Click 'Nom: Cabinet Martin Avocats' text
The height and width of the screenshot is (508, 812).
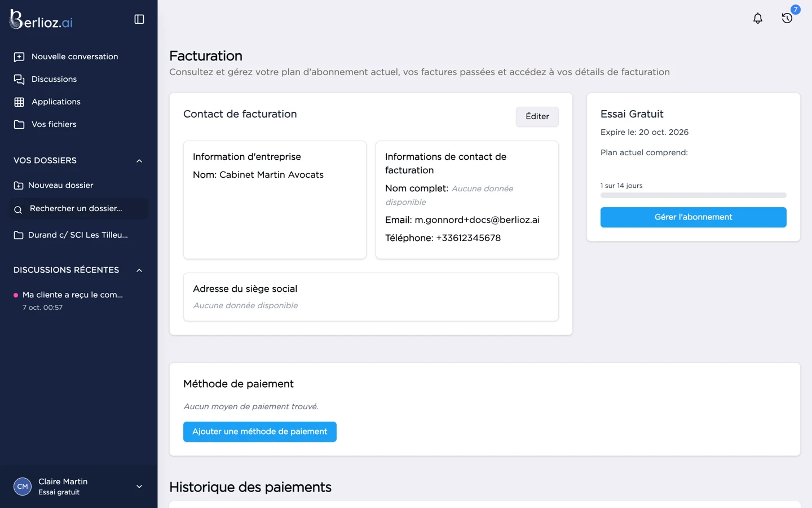pos(258,175)
